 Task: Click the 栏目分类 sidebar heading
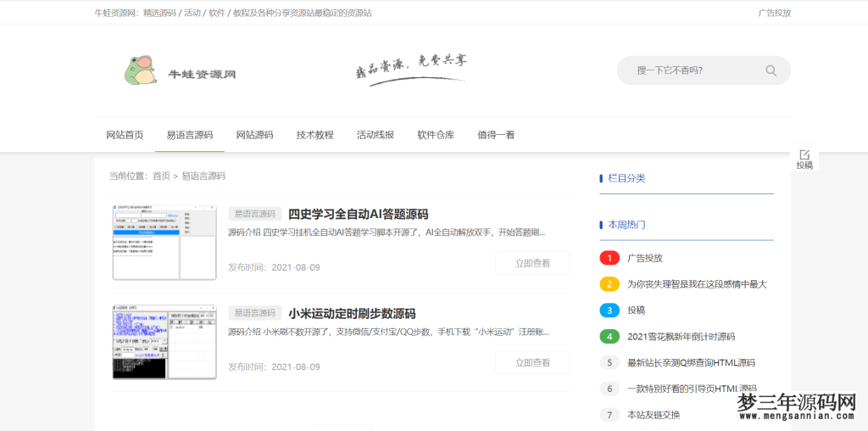[x=626, y=178]
